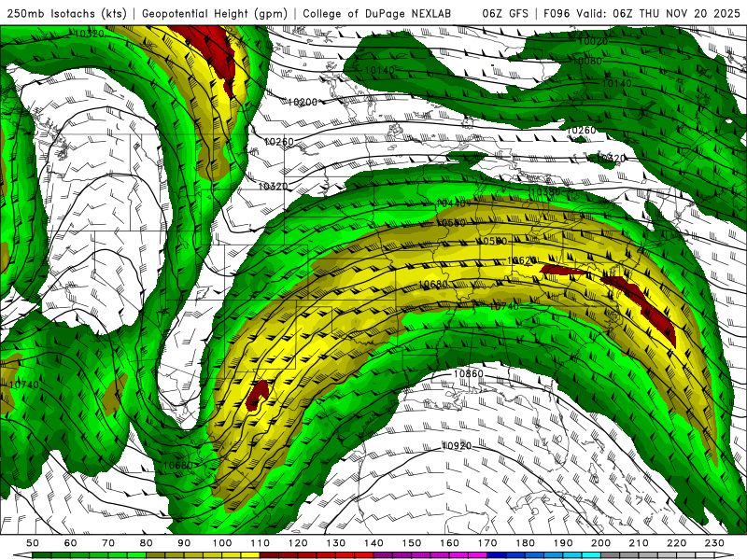Click the "College of DuPage NEXLAB" label
Image resolution: width=747 pixels, height=560 pixels.
tap(377, 14)
